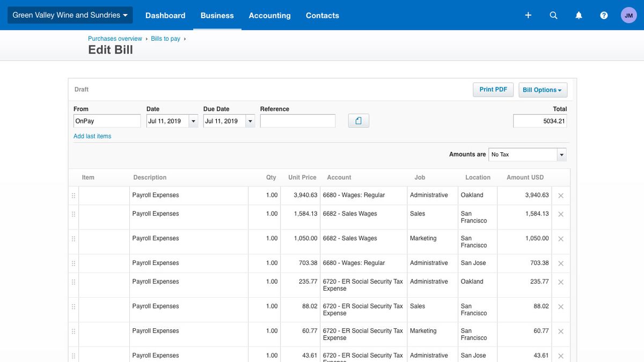Open the Bill Options dropdown
Screen dimensions: 644x362
pos(543,90)
